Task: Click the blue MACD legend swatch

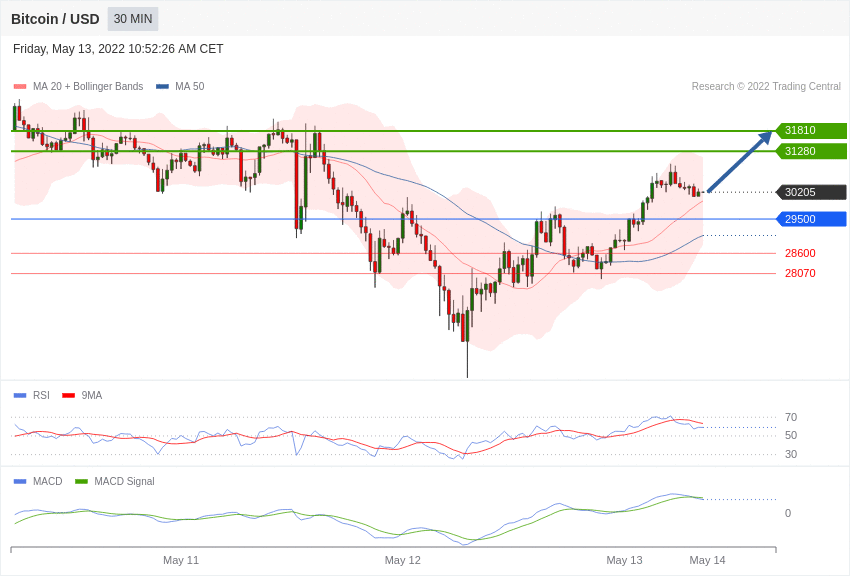Action: [20, 481]
